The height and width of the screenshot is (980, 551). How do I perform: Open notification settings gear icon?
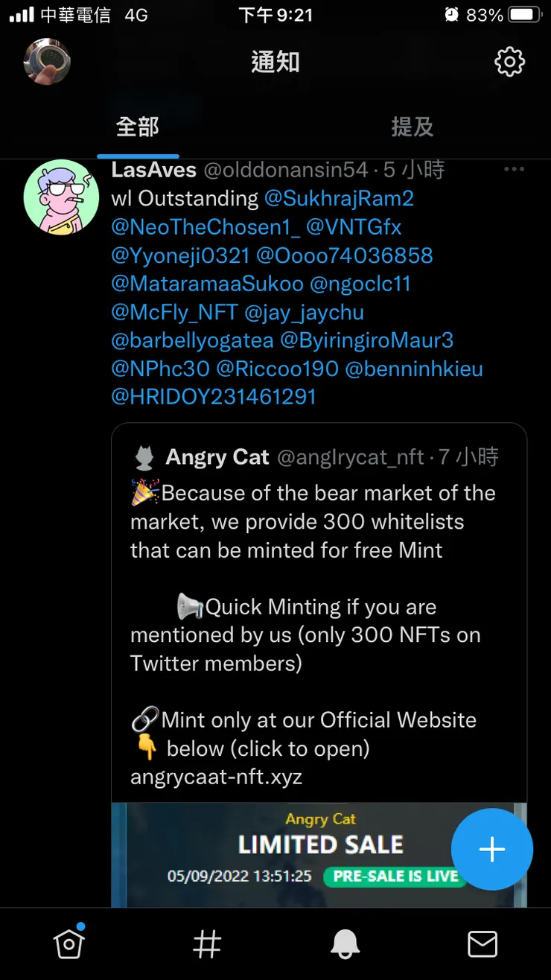click(x=509, y=62)
